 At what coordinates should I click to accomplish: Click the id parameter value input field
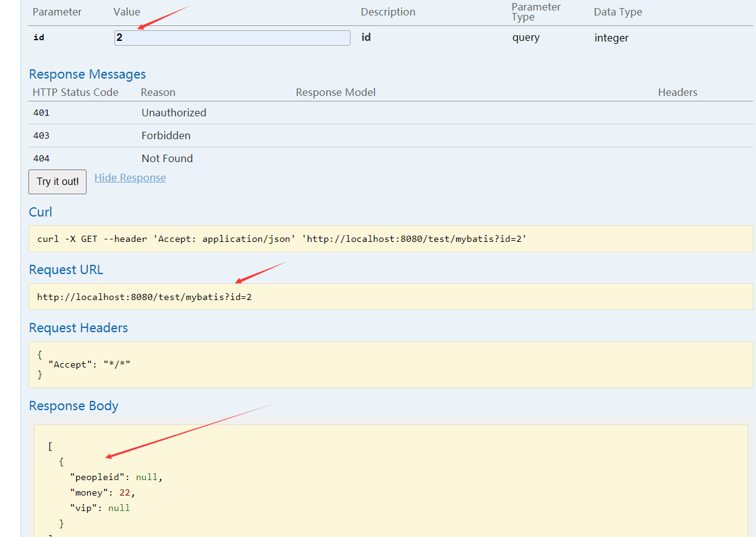coord(232,38)
